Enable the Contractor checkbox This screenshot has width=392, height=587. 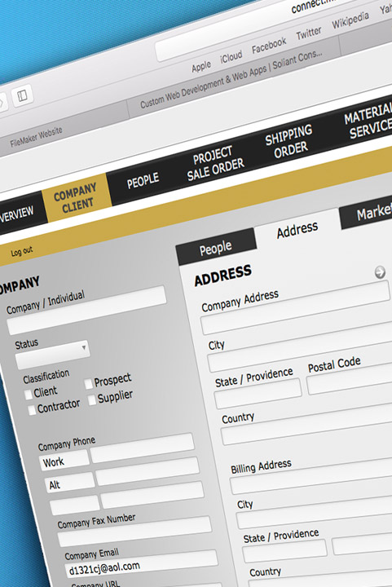point(32,409)
